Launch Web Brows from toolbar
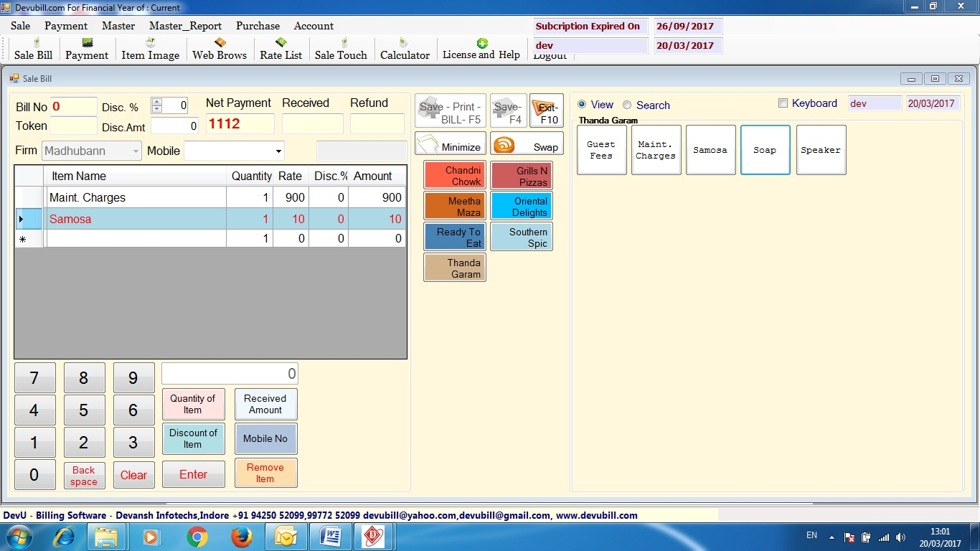 pyautogui.click(x=220, y=50)
